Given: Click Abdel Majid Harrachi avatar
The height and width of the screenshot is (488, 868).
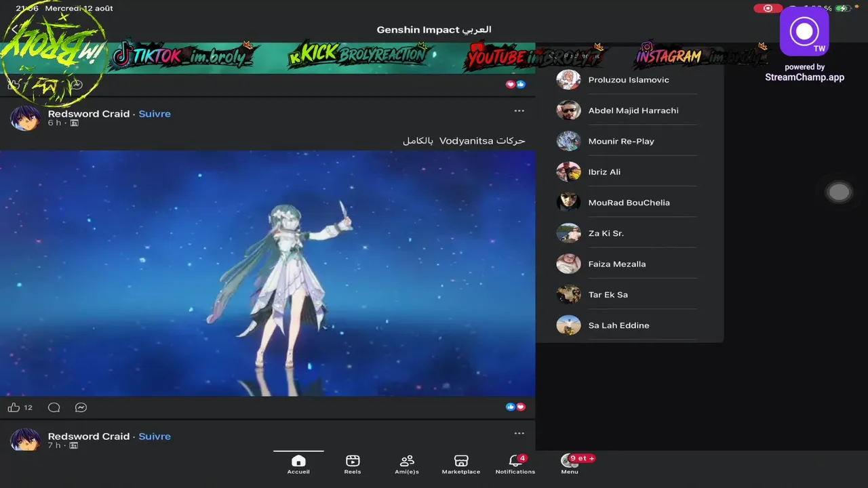Looking at the screenshot, I should (x=568, y=110).
